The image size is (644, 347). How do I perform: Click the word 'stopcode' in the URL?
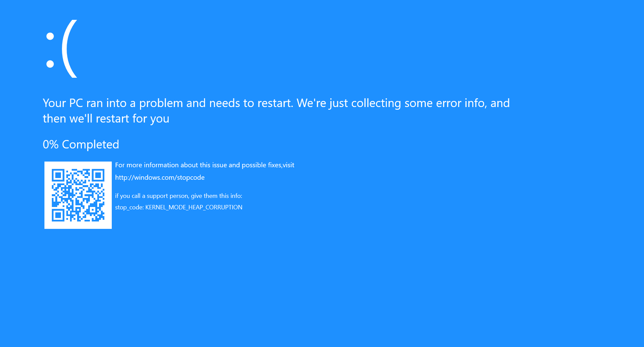point(190,177)
